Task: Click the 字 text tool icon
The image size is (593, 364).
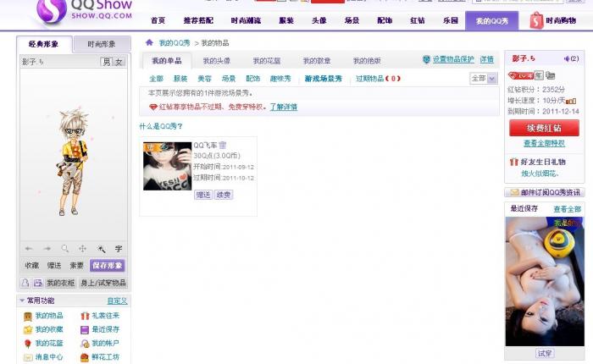Action: point(119,249)
